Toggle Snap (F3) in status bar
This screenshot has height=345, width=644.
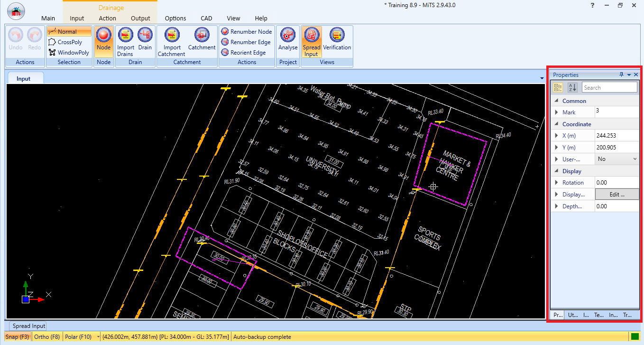18,337
